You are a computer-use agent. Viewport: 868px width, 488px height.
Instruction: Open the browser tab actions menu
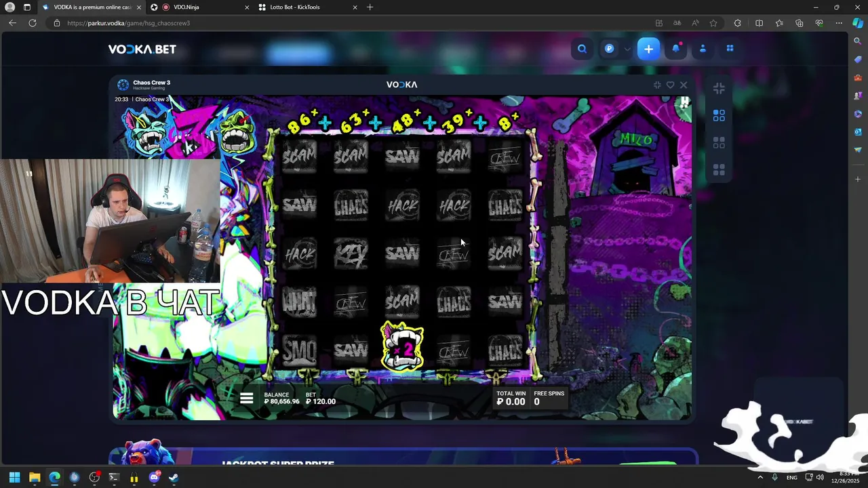pos(27,7)
